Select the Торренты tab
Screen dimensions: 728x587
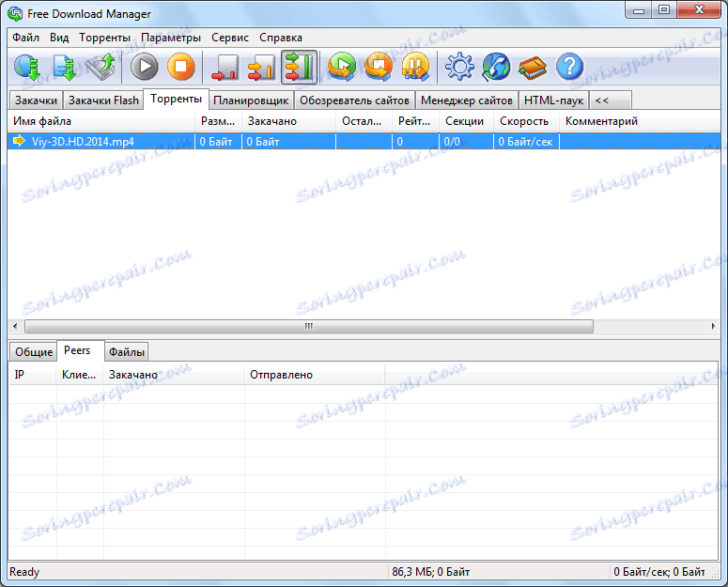coord(176,99)
